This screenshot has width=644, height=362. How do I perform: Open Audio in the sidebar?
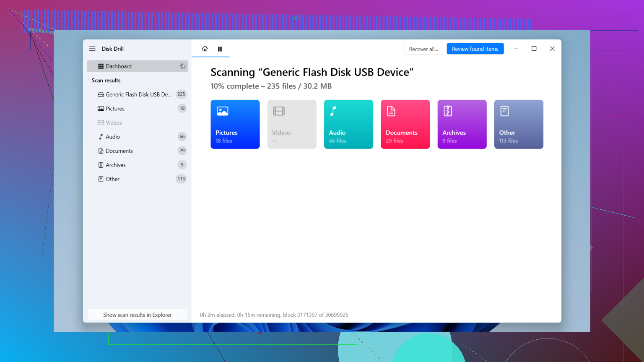pyautogui.click(x=138, y=137)
